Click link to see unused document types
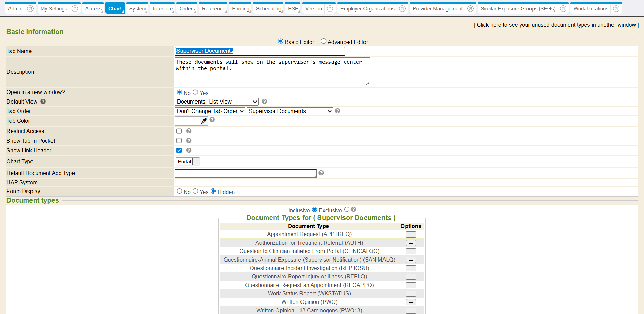 pyautogui.click(x=556, y=25)
